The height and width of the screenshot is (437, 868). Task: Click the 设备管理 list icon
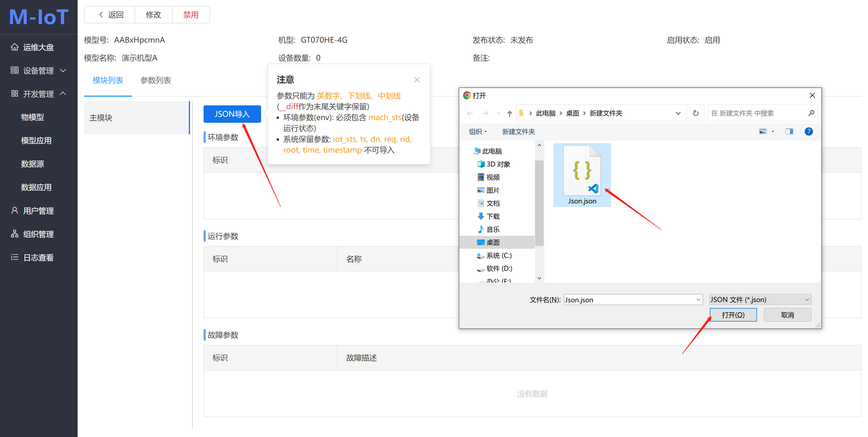(14, 70)
